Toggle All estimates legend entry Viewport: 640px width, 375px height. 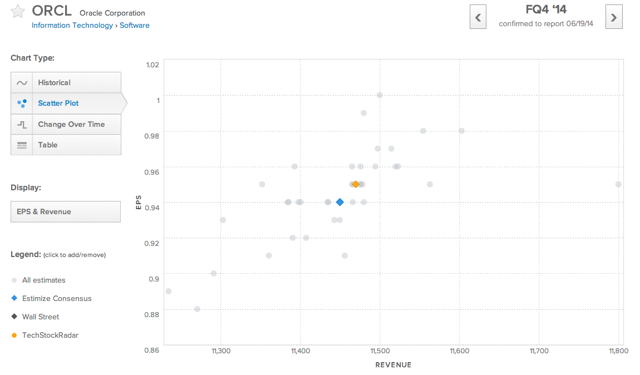[x=39, y=280]
